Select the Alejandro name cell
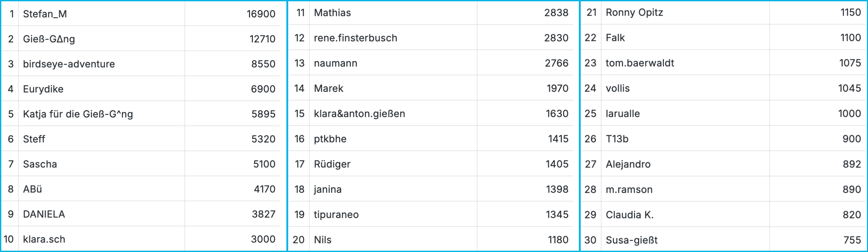The image size is (868, 252). tap(628, 164)
